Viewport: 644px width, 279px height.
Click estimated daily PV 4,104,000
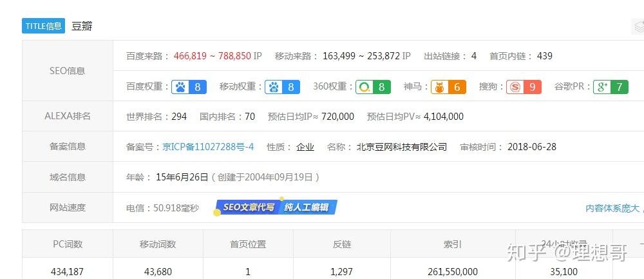coord(444,117)
